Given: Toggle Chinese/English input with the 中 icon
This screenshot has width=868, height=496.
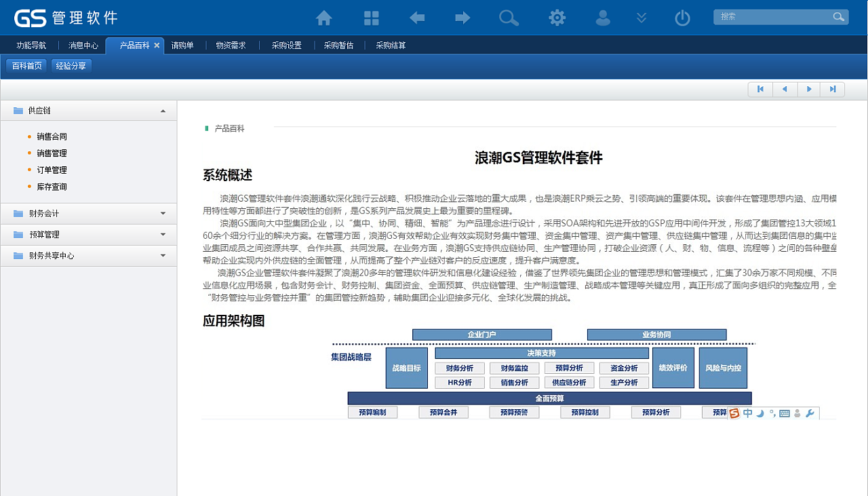Looking at the screenshot, I should (748, 413).
